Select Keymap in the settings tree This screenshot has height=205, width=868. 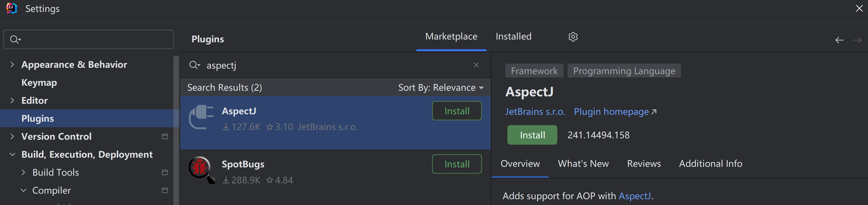tap(39, 83)
